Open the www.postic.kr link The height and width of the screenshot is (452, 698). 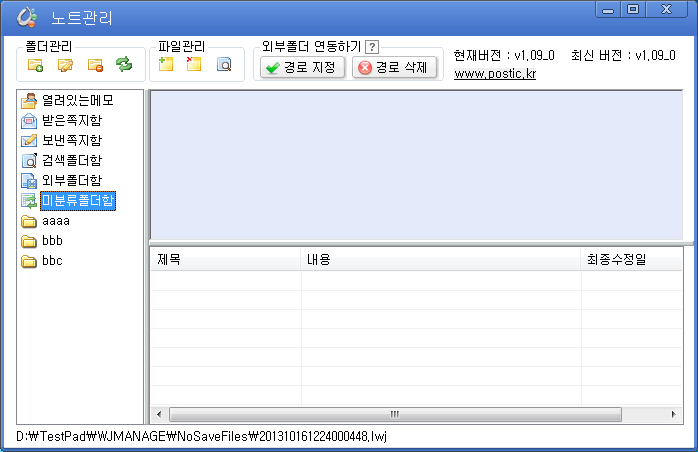pos(495,74)
